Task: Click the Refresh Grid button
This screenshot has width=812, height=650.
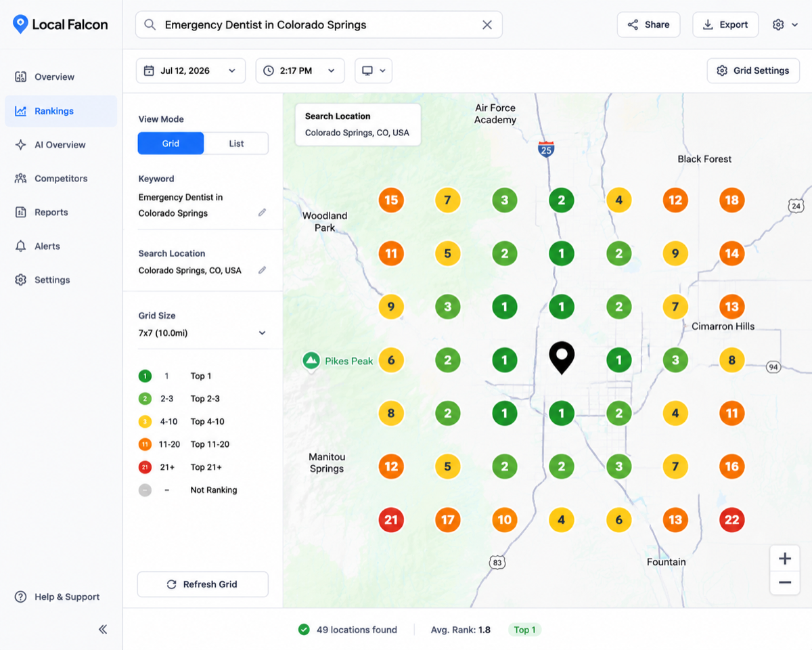Action: coord(203,584)
